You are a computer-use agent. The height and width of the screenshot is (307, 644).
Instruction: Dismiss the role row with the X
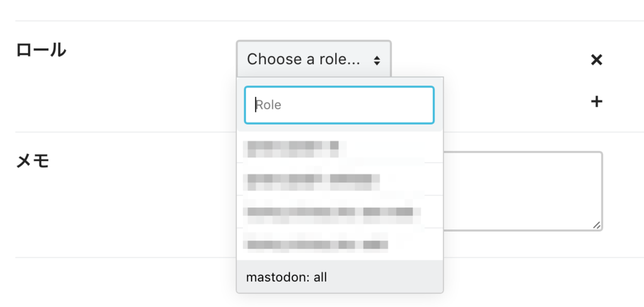pos(597,60)
